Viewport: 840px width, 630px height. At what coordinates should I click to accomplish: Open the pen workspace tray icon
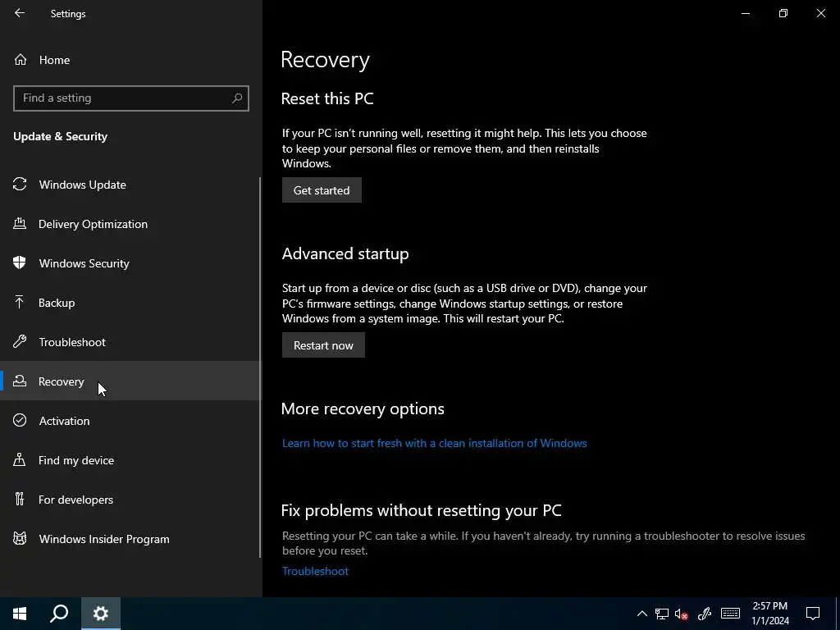705,614
